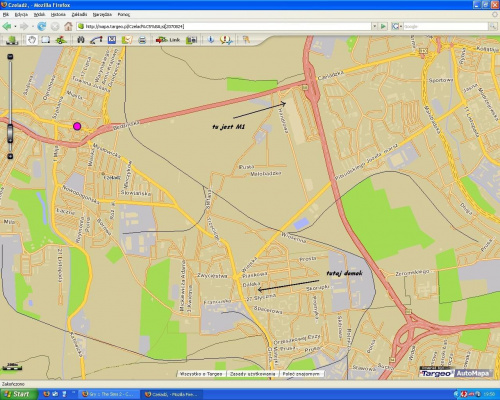Open the search engine selector dropdown
This screenshot has width=500, height=400.
click(x=397, y=26)
